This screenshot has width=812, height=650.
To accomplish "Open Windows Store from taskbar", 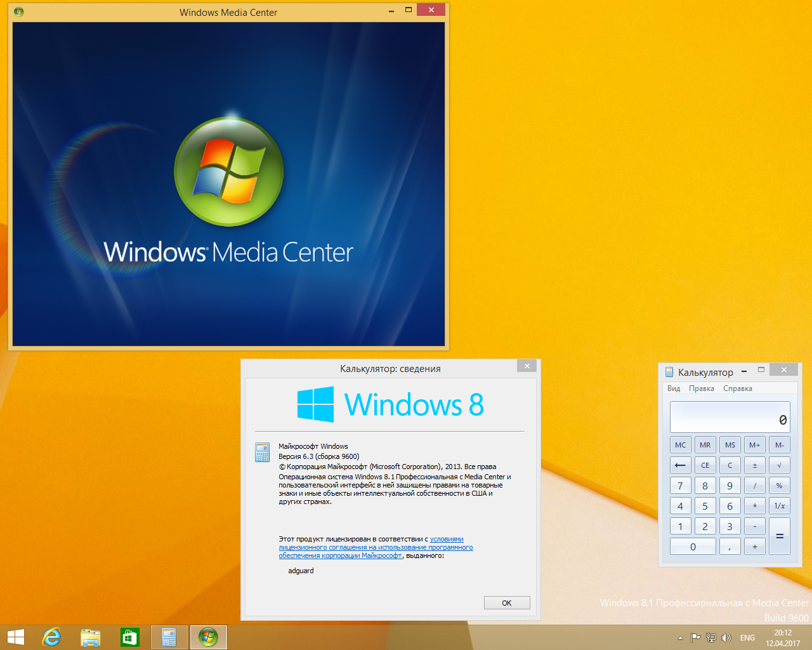I will [129, 637].
